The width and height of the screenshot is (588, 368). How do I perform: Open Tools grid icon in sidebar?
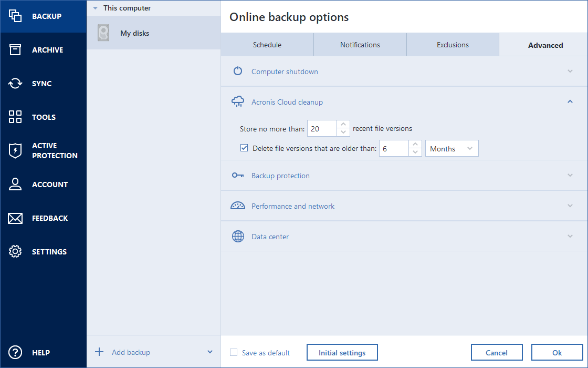point(15,117)
